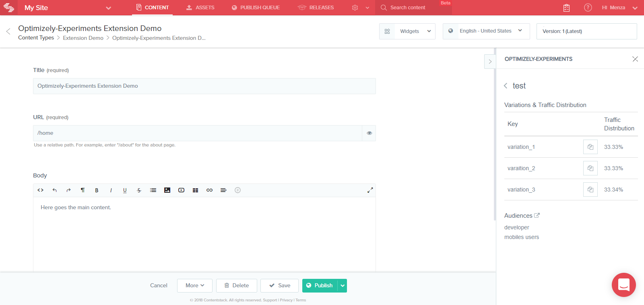This screenshot has height=305, width=644.
Task: Toggle underline formatting
Action: pos(125,190)
